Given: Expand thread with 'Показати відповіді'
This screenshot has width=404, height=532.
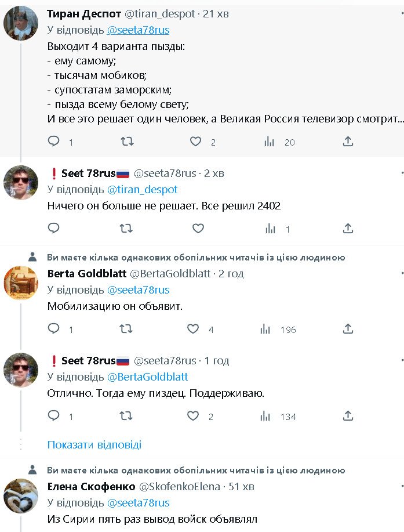Looking at the screenshot, I should coord(94,445).
